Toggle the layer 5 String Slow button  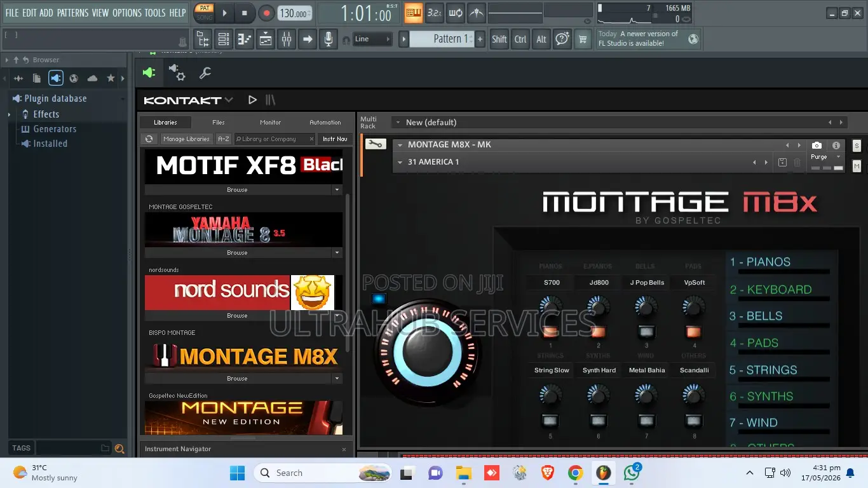(550, 420)
